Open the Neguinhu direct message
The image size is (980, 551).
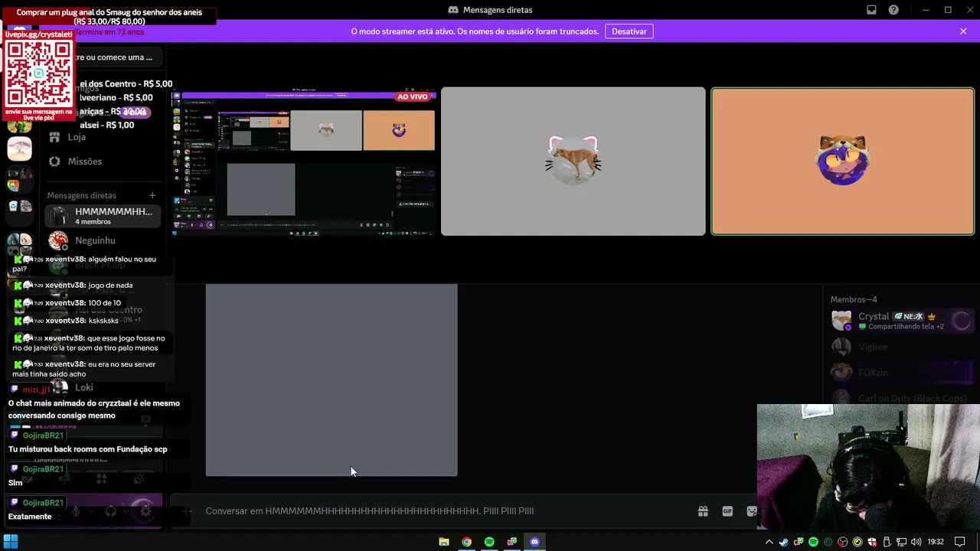click(103, 241)
